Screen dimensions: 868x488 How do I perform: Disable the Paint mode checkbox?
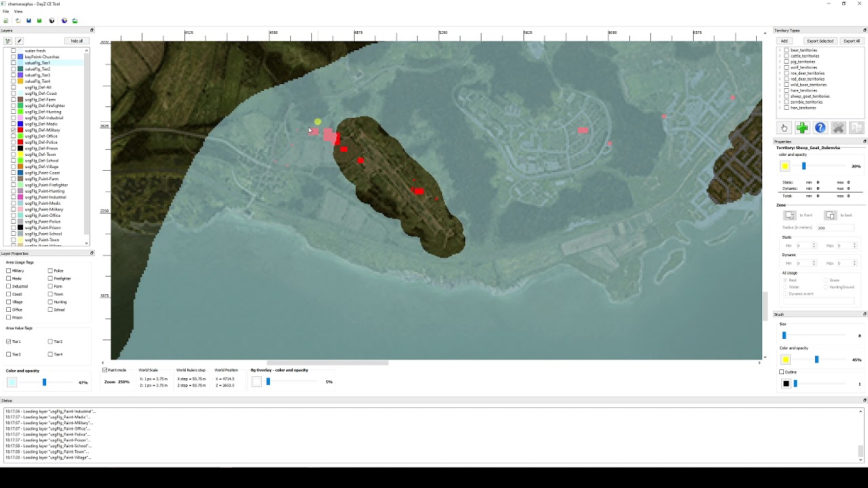tap(105, 370)
